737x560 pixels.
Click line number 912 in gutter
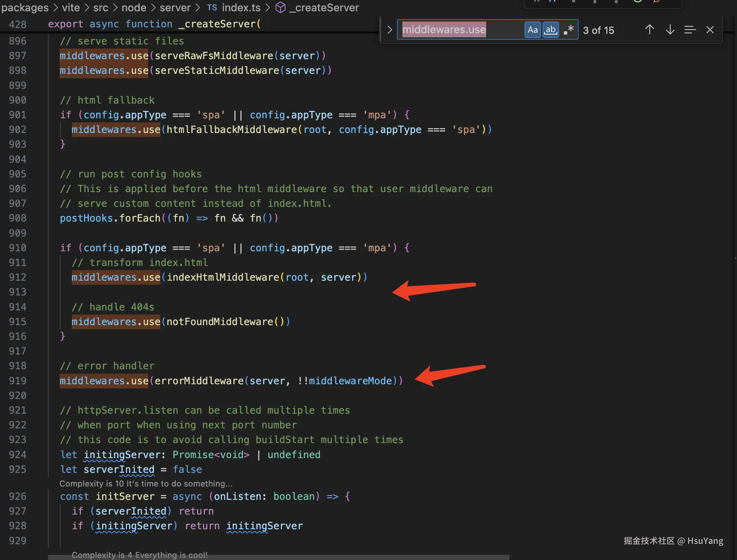point(18,277)
